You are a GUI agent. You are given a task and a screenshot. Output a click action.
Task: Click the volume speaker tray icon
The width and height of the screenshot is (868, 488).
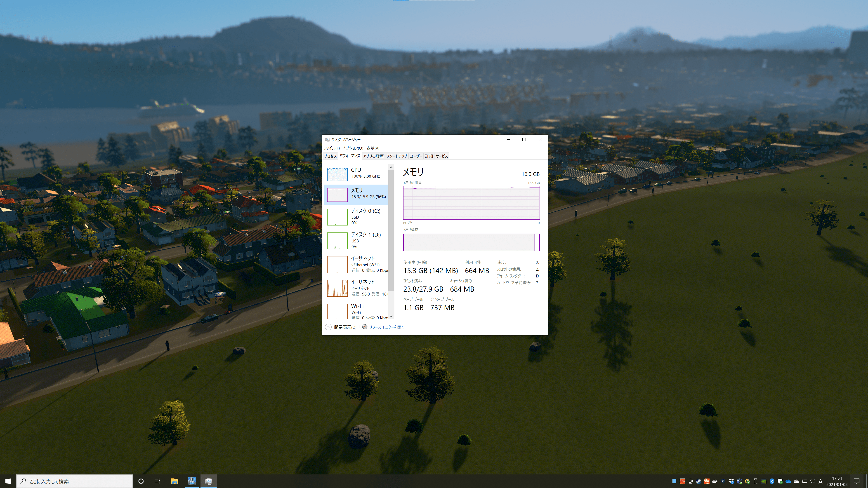(x=812, y=481)
